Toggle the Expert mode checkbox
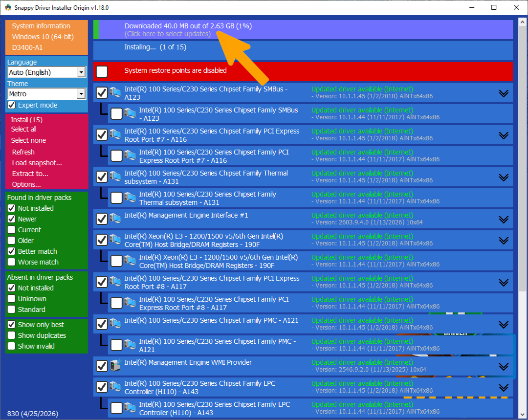The height and width of the screenshot is (420, 528). (x=11, y=105)
